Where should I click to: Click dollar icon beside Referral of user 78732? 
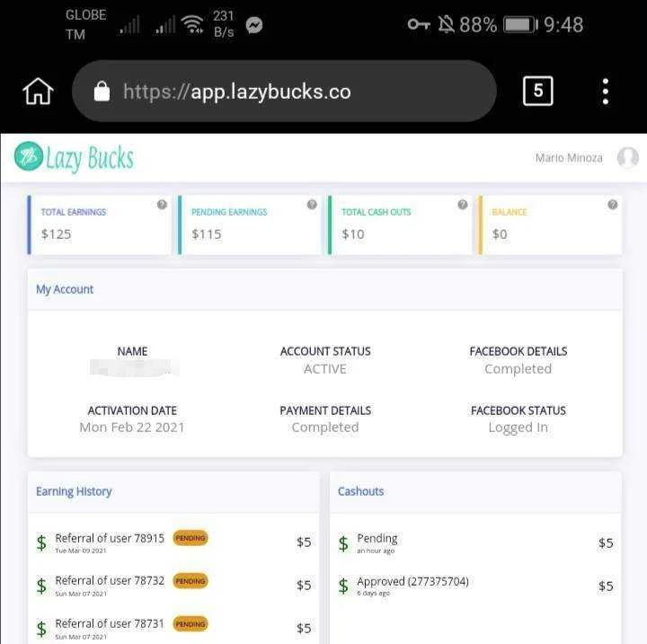click(x=41, y=586)
